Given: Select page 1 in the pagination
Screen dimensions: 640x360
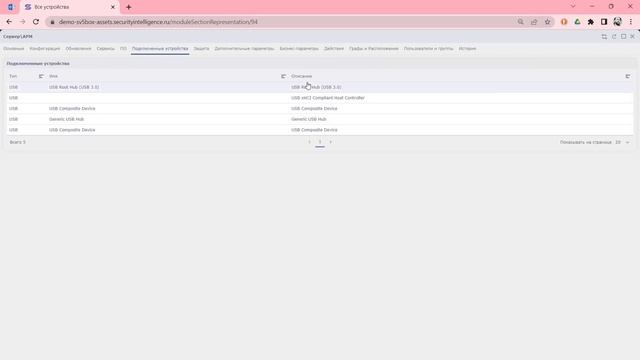Looking at the screenshot, I should [x=320, y=142].
